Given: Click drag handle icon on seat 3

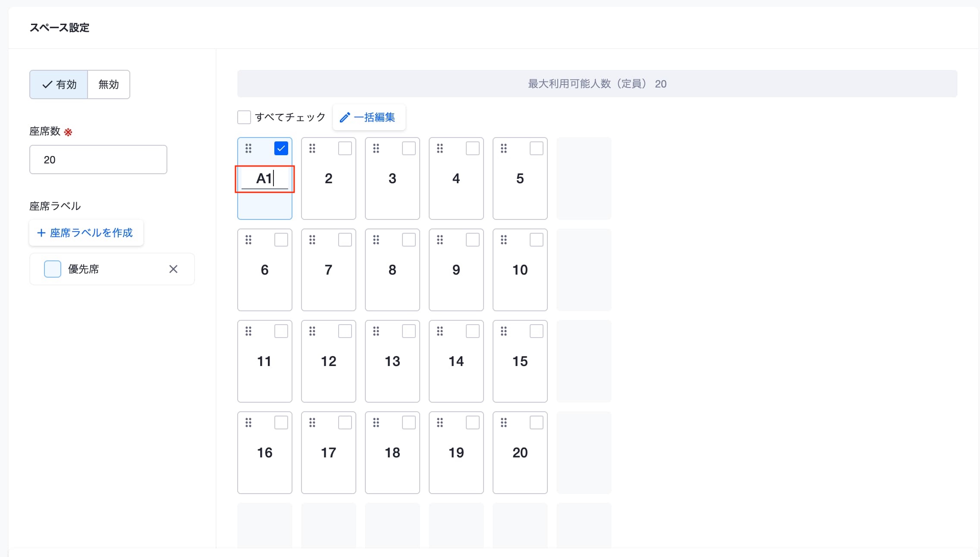Looking at the screenshot, I should (376, 149).
